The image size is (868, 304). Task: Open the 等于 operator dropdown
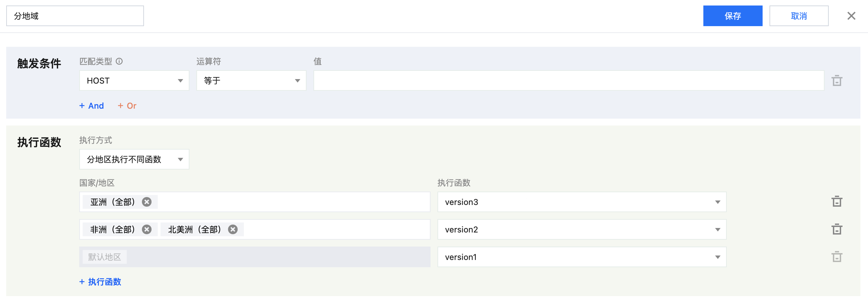251,81
